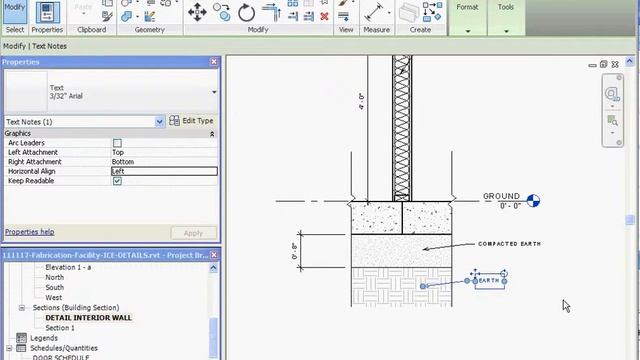Select the Copy tool icon
This screenshot has height=360, width=640.
[x=222, y=12]
